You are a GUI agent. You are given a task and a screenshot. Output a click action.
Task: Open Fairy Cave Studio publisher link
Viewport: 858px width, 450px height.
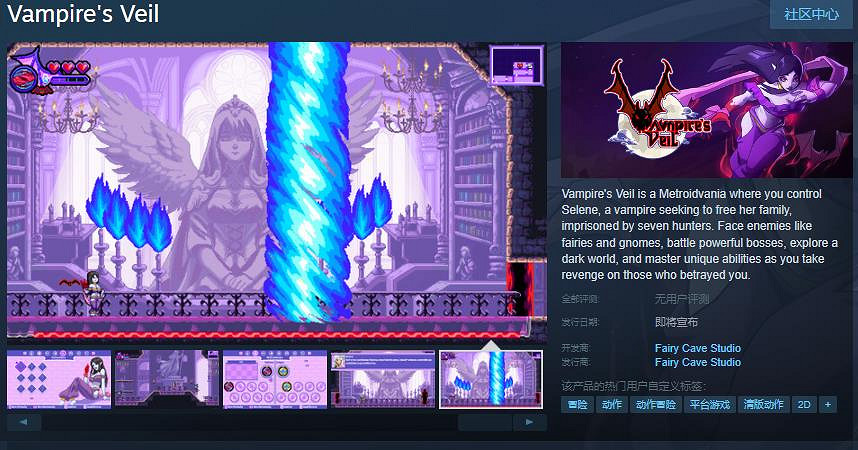(698, 362)
